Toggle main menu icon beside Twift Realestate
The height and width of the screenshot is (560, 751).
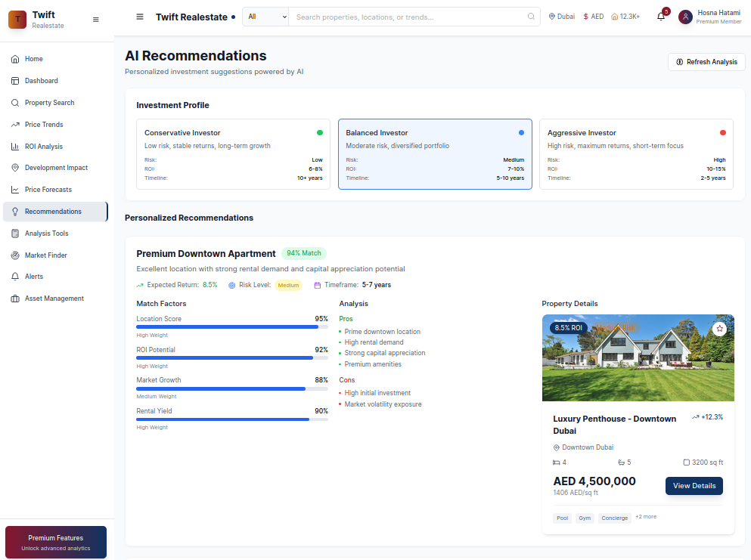140,17
